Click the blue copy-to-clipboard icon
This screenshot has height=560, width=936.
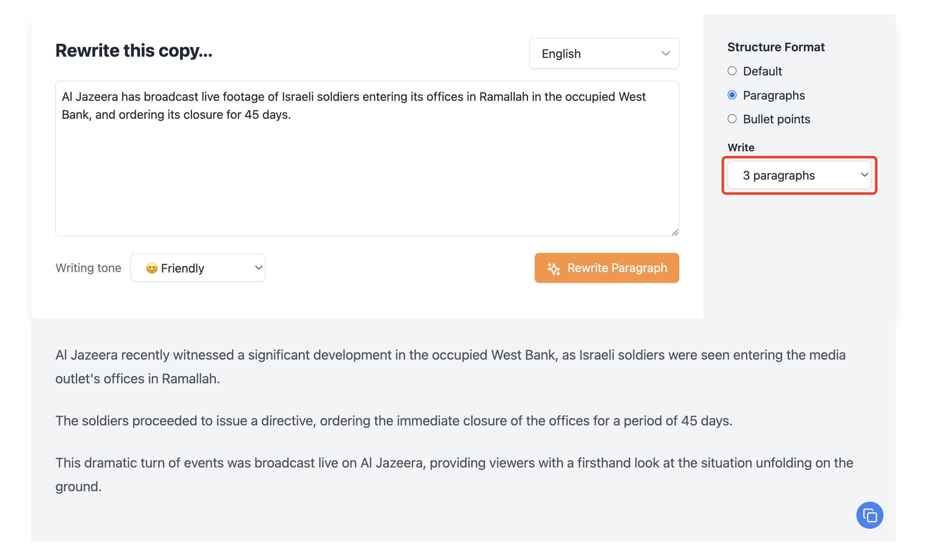869,515
